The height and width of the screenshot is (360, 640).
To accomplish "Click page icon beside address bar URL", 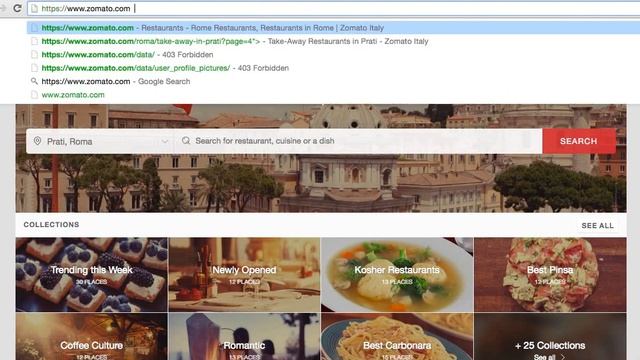I will [35, 9].
